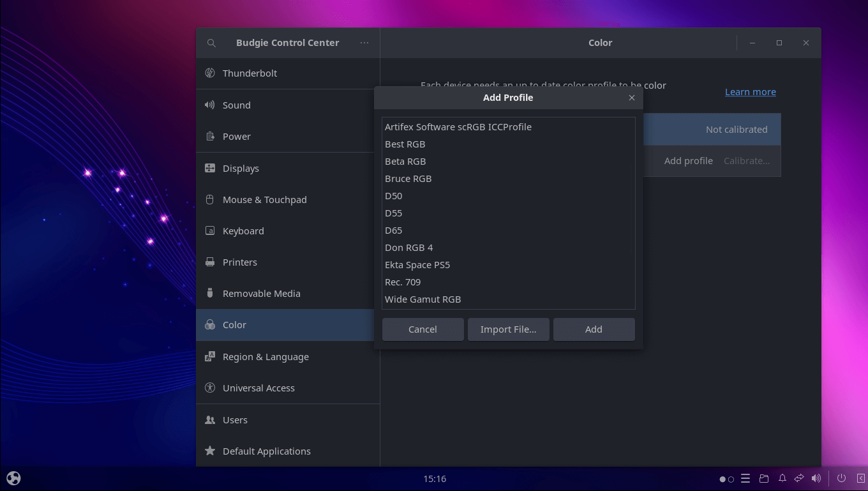Click the Learn more link
This screenshot has height=491, width=868.
pos(750,91)
